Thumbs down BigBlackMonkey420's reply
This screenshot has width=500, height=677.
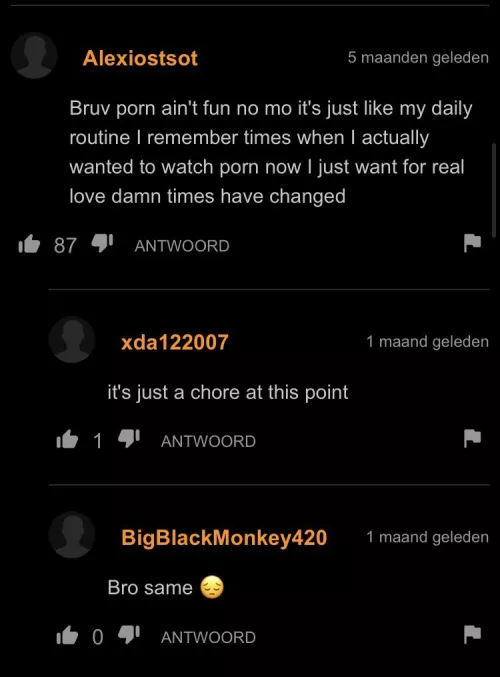pos(129,634)
